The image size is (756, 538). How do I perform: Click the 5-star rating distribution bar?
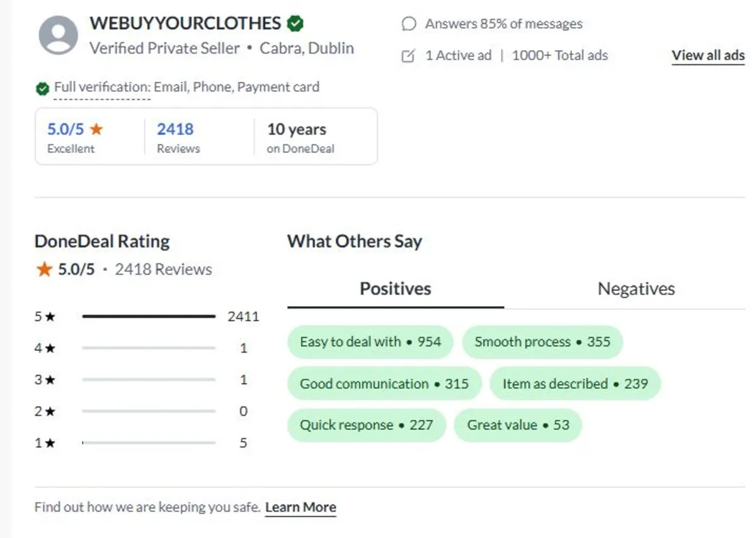click(149, 316)
